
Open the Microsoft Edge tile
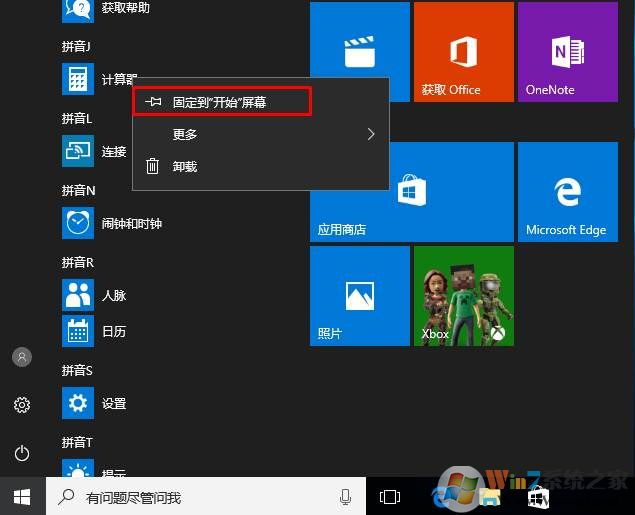[568, 192]
